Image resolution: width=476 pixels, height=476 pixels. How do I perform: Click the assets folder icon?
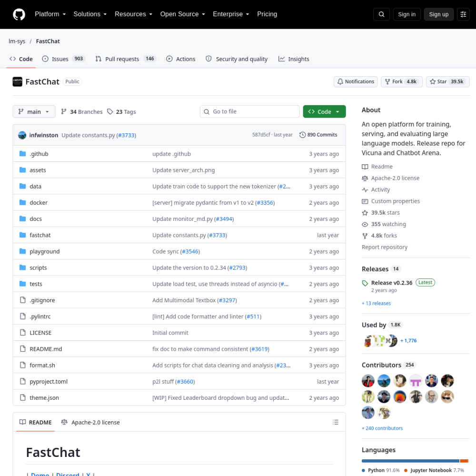(x=22, y=170)
